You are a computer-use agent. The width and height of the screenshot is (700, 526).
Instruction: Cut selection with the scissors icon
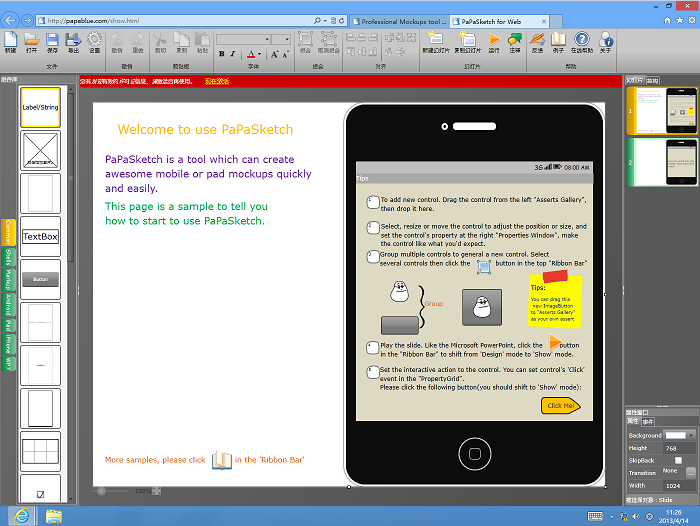160,42
